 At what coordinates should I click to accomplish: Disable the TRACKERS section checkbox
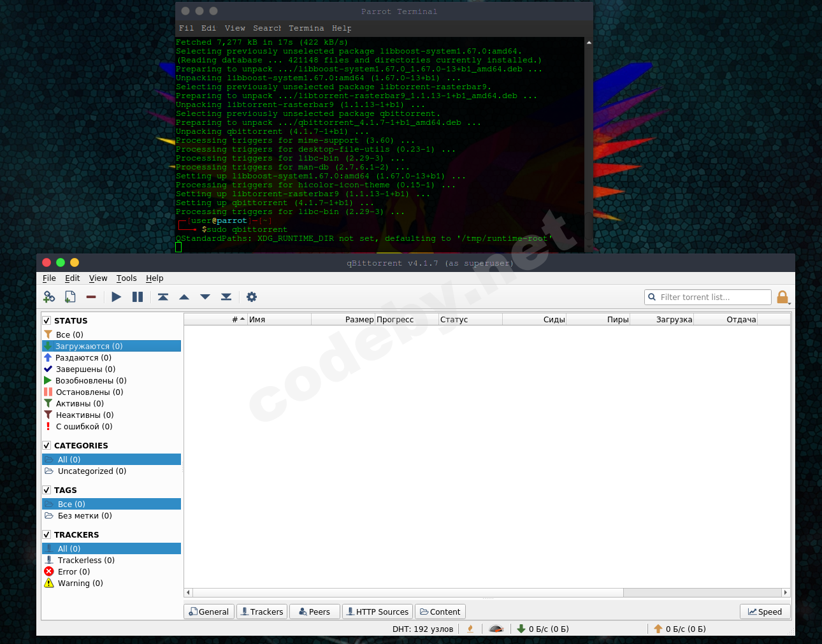tap(47, 535)
